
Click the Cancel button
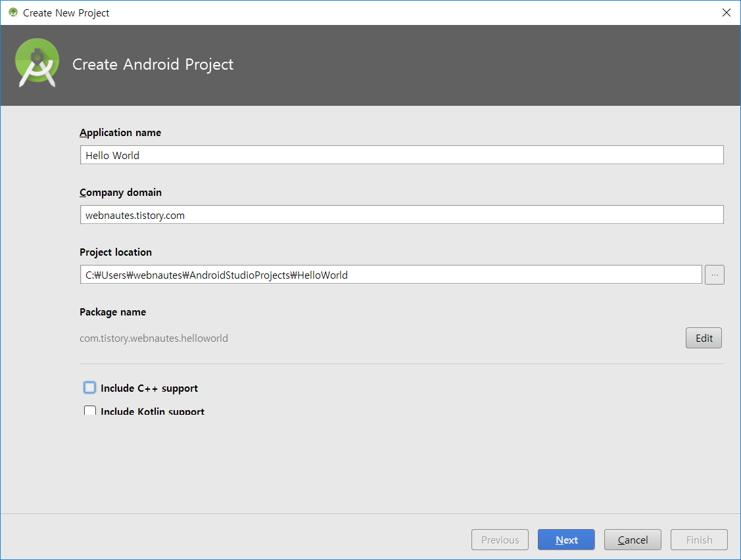[x=633, y=540]
